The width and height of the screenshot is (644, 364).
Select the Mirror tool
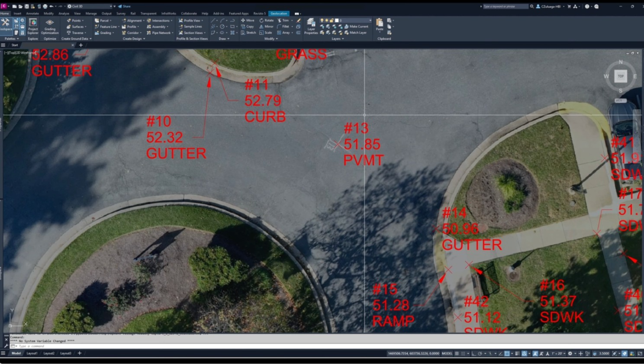click(x=267, y=26)
